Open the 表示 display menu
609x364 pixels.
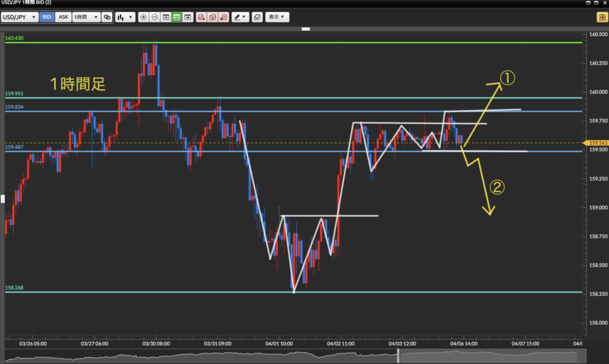277,17
